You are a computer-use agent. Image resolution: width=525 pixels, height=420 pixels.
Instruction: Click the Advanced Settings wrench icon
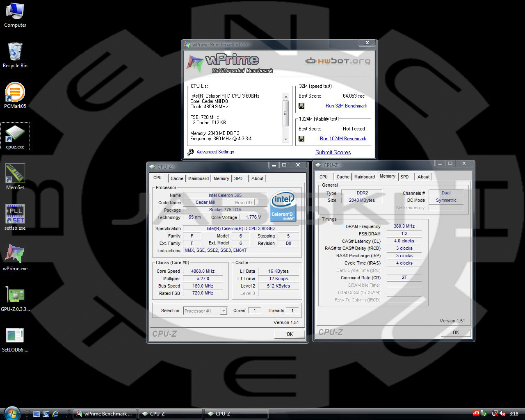[190, 152]
